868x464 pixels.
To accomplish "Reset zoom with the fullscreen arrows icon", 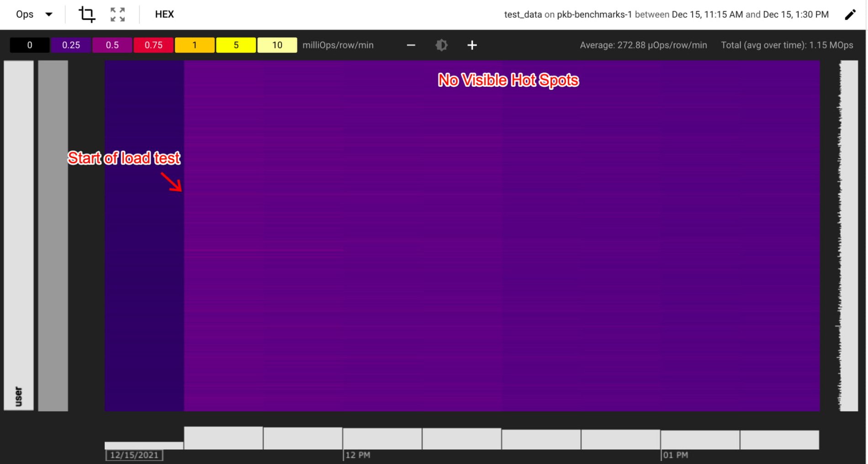I will [x=117, y=15].
